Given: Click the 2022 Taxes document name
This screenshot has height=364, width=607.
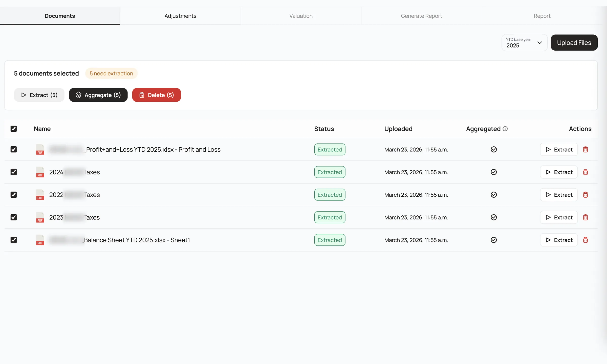Looking at the screenshot, I should click(75, 195).
